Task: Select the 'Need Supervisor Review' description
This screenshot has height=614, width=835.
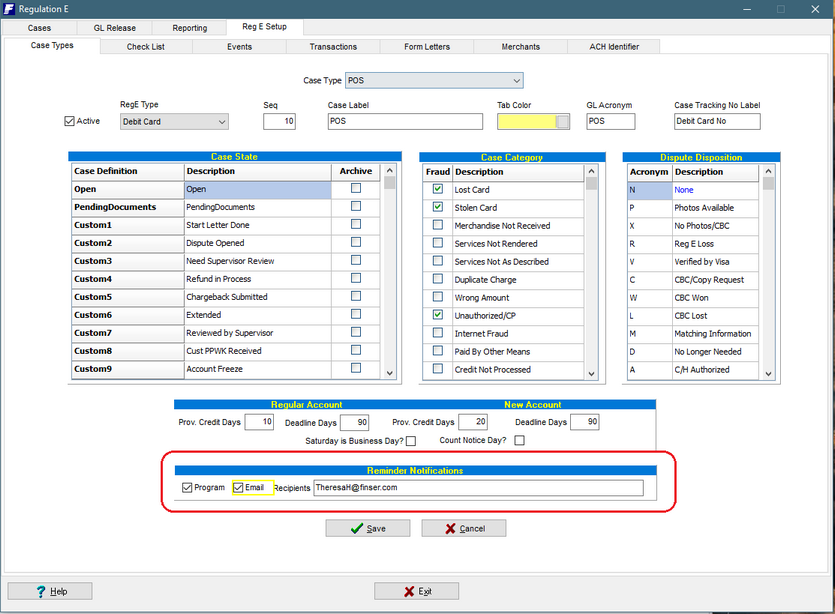Action: pos(258,261)
